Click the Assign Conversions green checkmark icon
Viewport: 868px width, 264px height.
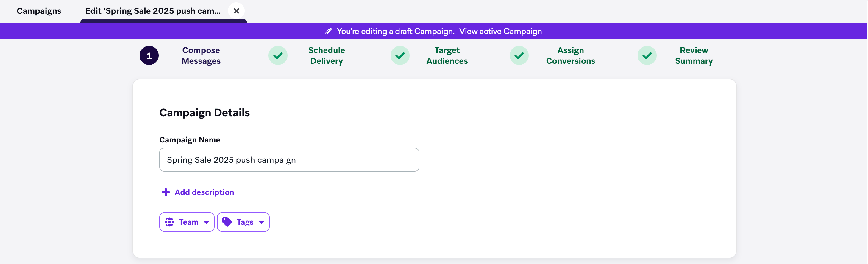coord(519,56)
